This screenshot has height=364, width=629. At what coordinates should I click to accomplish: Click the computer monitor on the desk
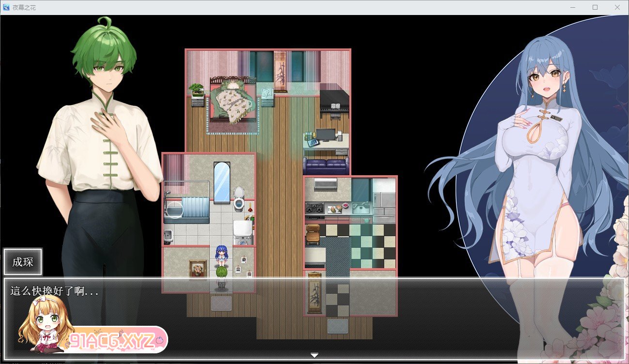click(325, 134)
